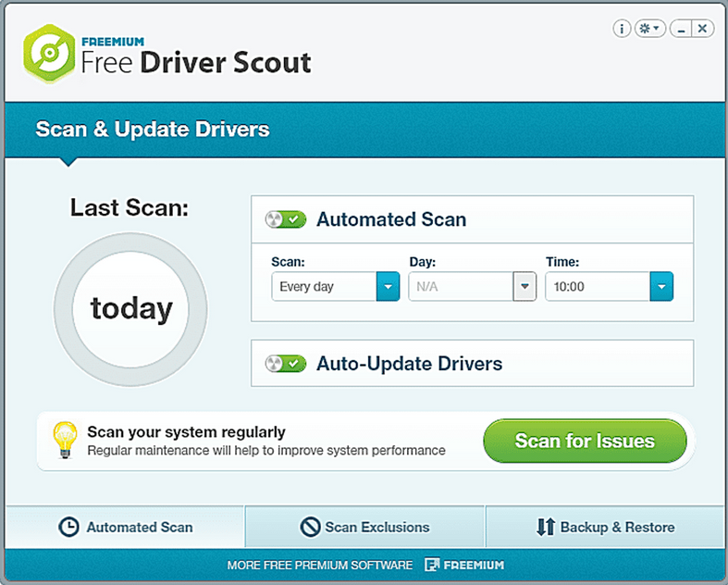The image size is (728, 585).
Task: Click the prohibited icon on Scan Exclusions
Action: tap(310, 527)
